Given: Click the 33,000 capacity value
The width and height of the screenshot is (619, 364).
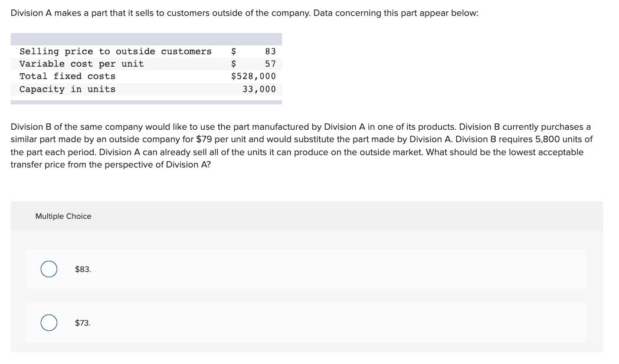Looking at the screenshot, I should pyautogui.click(x=260, y=89).
